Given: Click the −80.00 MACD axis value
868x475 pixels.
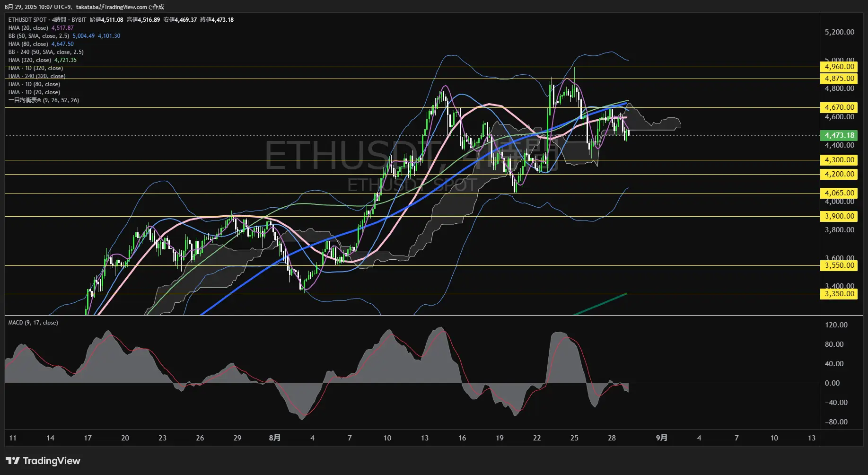Looking at the screenshot, I should pos(836,422).
